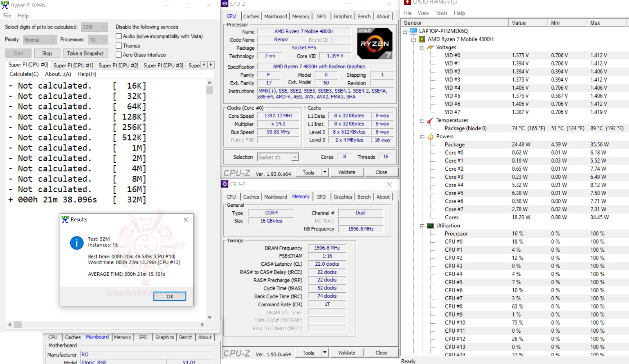Open Graphics tab in Memory CPU-Z window
The image size is (629, 364).
click(x=343, y=197)
